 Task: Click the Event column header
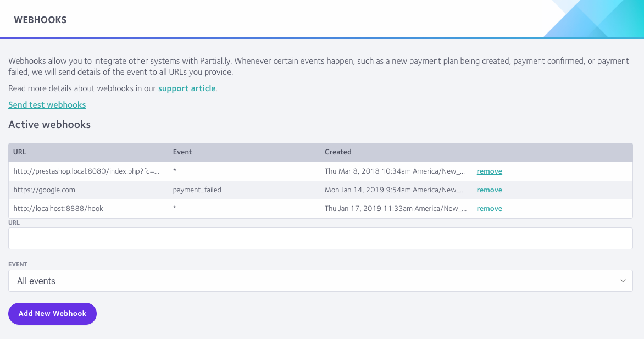182,152
